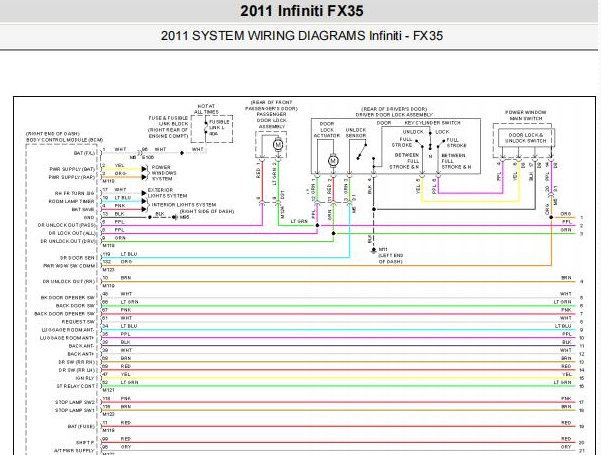Click the driver door lock actuator motor symbol
Viewport: 601px width, 455px height.
pos(333,161)
